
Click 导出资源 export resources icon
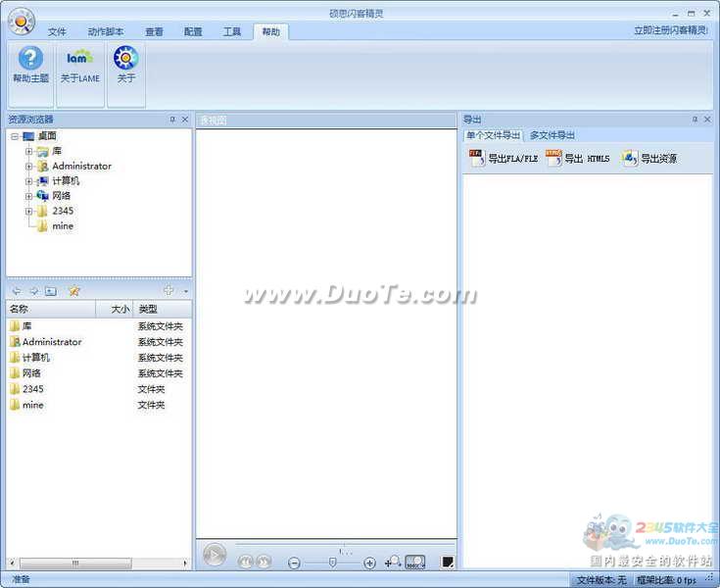(649, 159)
